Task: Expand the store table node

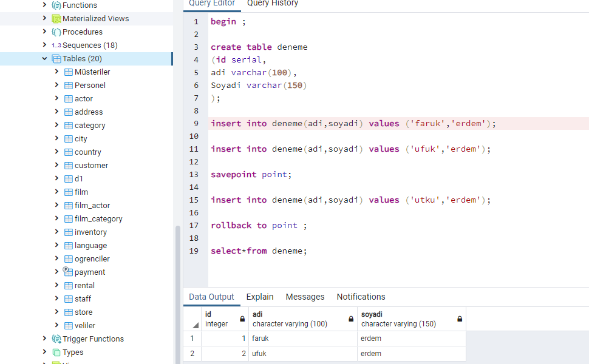Action: click(x=56, y=312)
